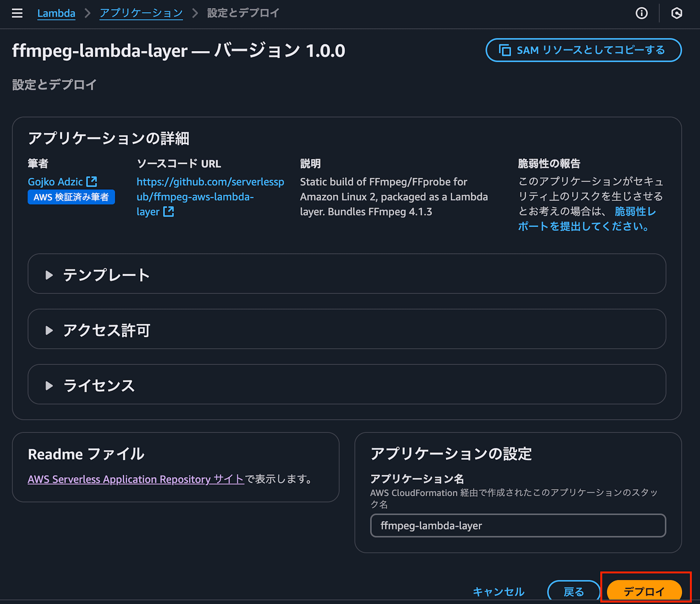Click external link icon after source code URL
This screenshot has width=700, height=604.
click(x=169, y=211)
